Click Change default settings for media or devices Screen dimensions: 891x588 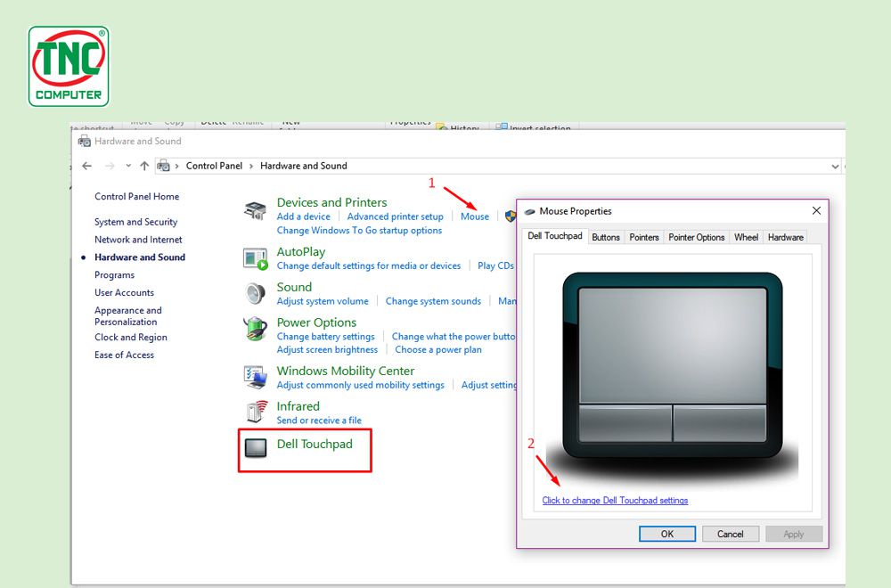point(369,265)
